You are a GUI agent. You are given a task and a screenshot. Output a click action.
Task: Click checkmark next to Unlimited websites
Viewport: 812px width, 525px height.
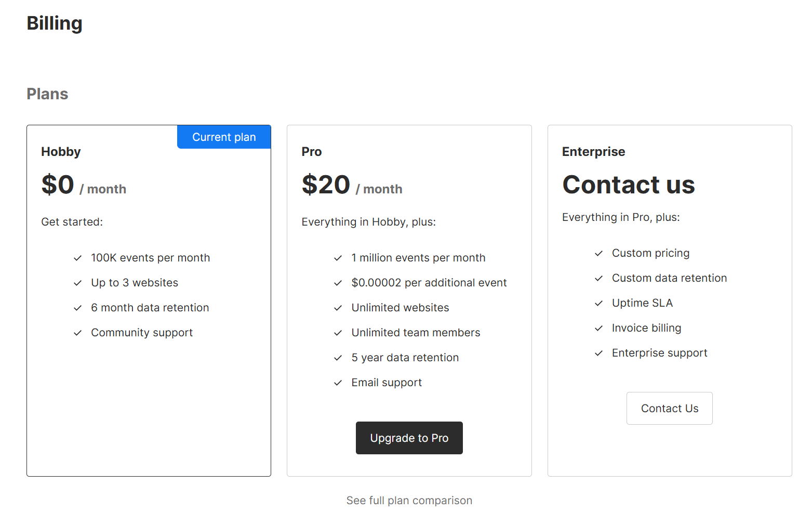tap(338, 308)
